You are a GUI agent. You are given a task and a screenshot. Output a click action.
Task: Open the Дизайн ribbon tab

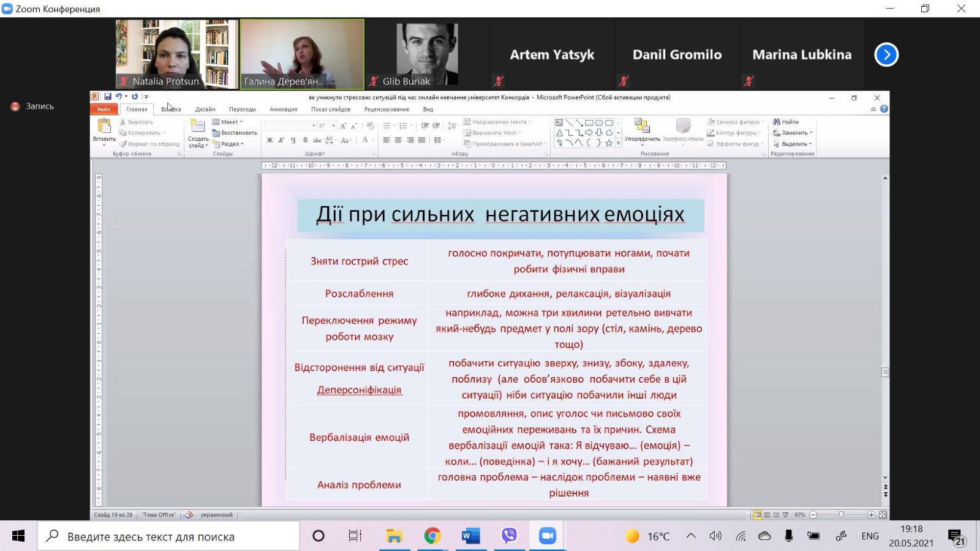tap(205, 110)
